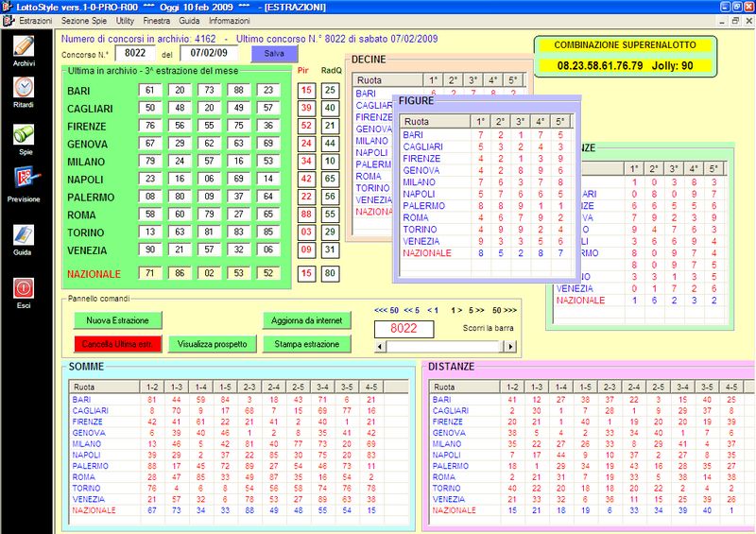756x534 pixels.
Task: Go forward 5 draws with 5 >>
Action: point(476,310)
